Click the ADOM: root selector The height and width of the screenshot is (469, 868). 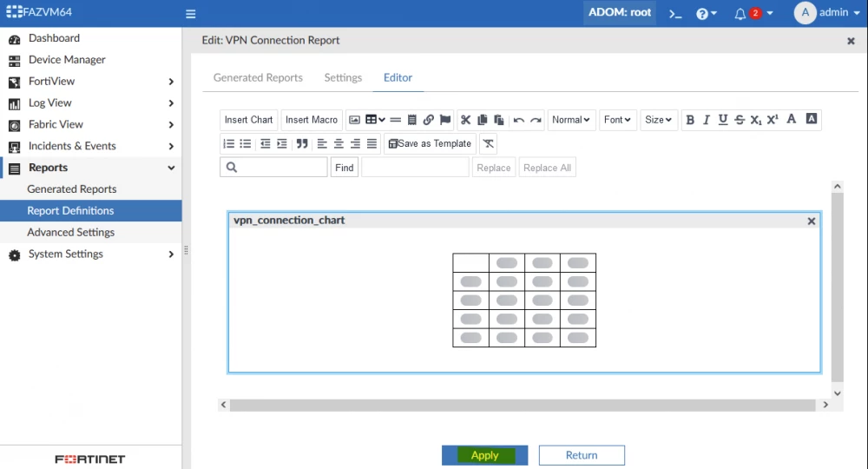(620, 13)
